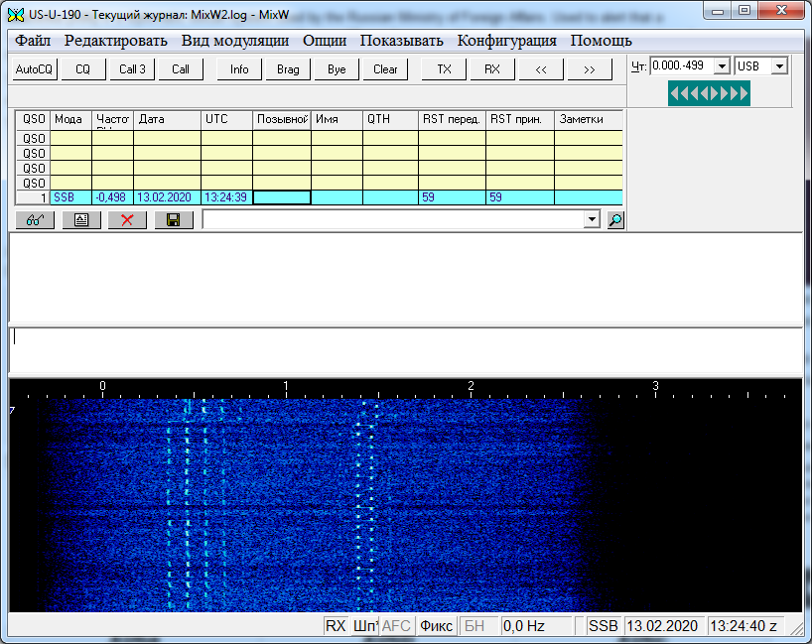Switch to receive with the RX macro button
Image resolution: width=812 pixels, height=644 pixels.
[x=492, y=69]
